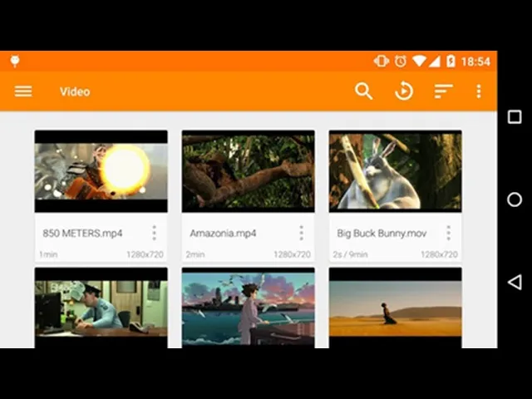Tap the Wi-Fi status icon
Screen dimensions: 532x399
coord(419,62)
